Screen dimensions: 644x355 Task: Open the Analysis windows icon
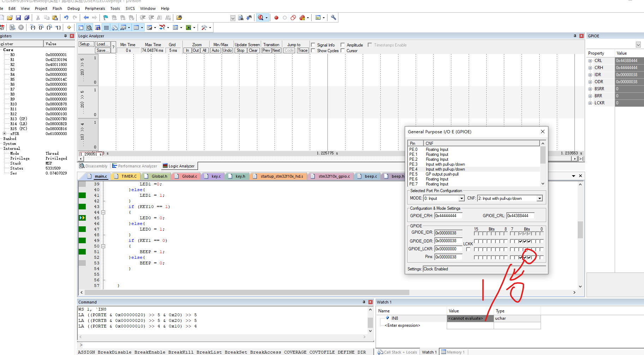162,27
